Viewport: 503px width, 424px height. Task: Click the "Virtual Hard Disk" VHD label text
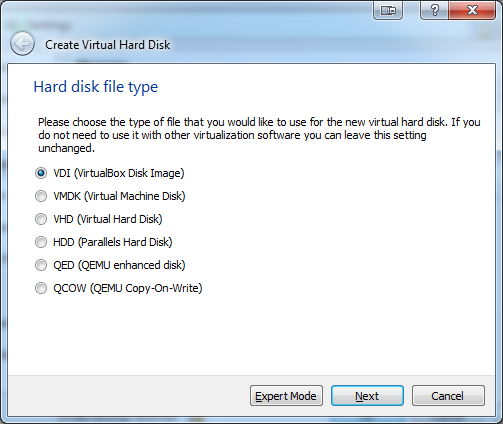click(x=120, y=219)
